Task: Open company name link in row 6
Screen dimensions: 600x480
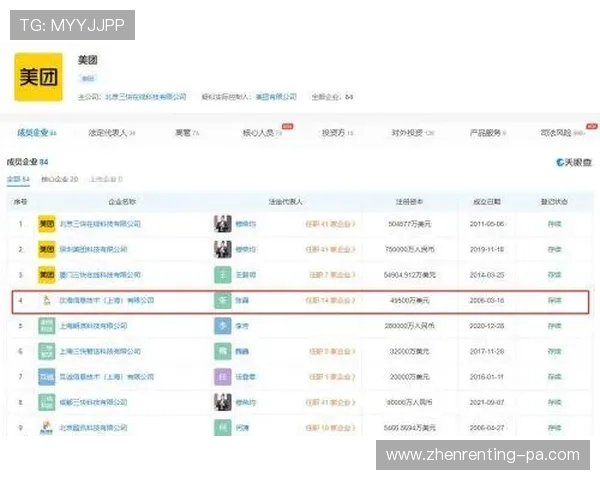Action: point(100,351)
